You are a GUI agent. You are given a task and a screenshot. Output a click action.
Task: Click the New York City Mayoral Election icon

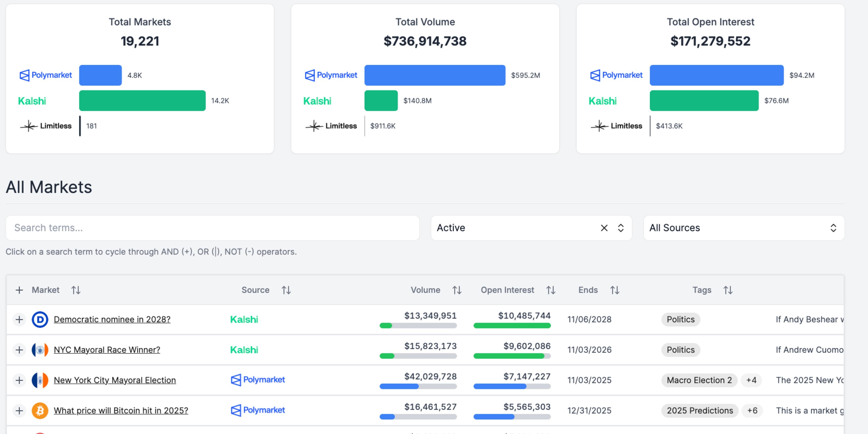(x=40, y=380)
